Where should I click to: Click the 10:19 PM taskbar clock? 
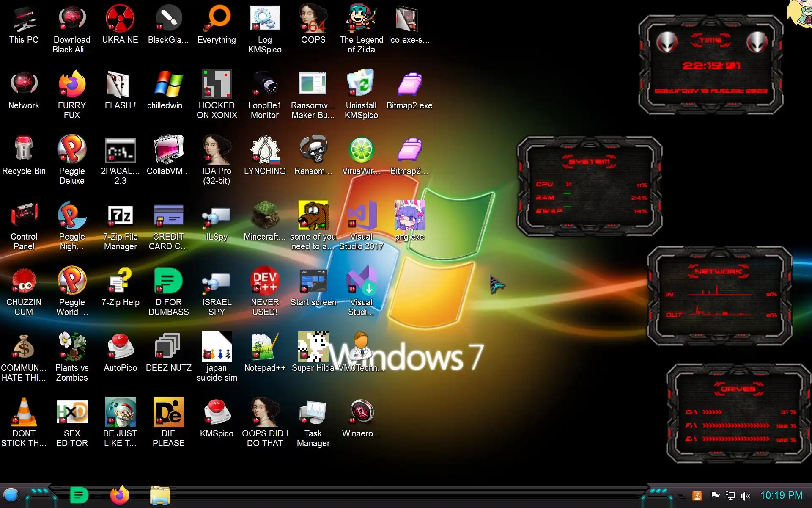tap(781, 495)
